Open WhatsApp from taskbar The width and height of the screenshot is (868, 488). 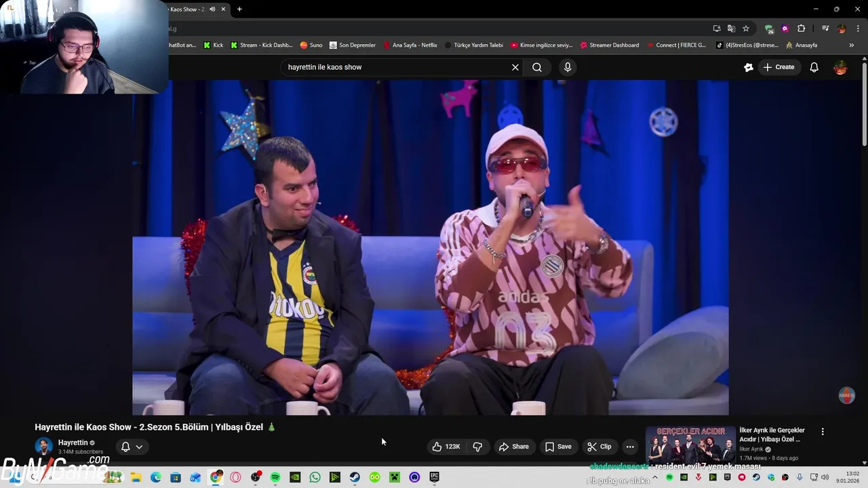pyautogui.click(x=315, y=477)
